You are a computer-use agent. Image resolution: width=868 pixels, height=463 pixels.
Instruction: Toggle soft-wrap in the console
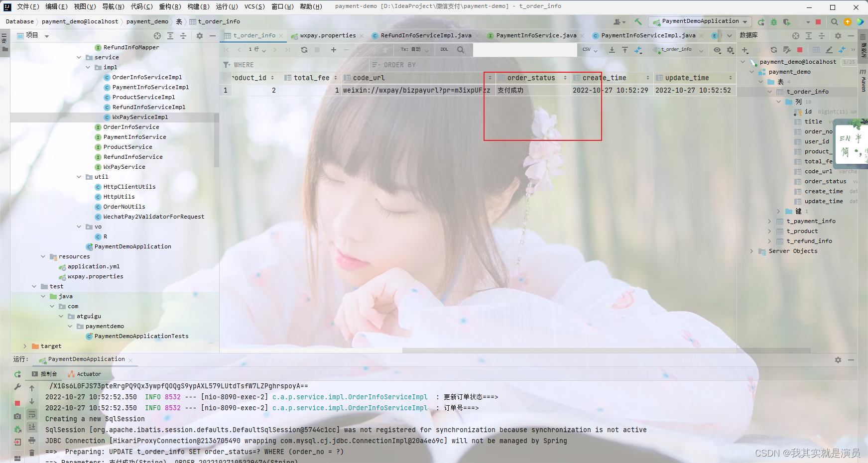pos(32,414)
